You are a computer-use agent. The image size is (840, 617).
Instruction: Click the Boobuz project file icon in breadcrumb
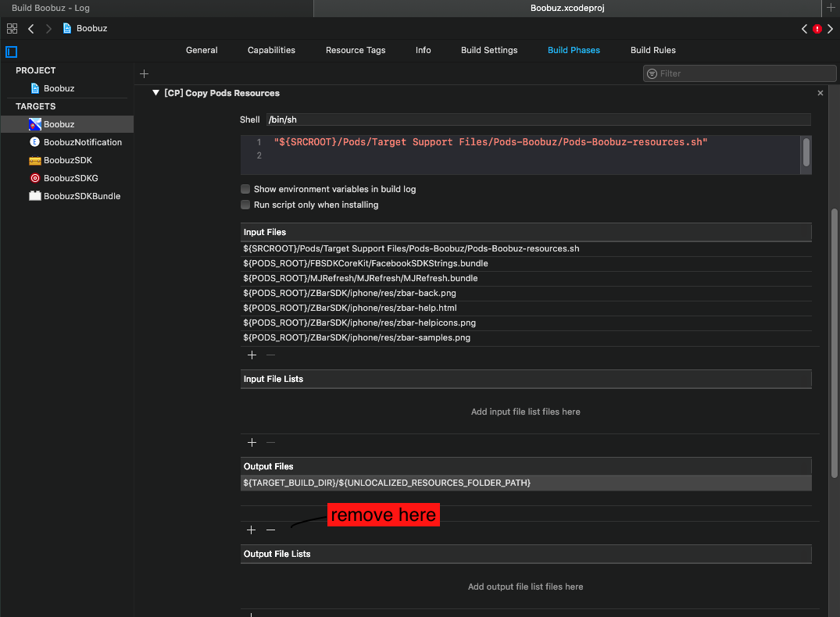pos(67,28)
